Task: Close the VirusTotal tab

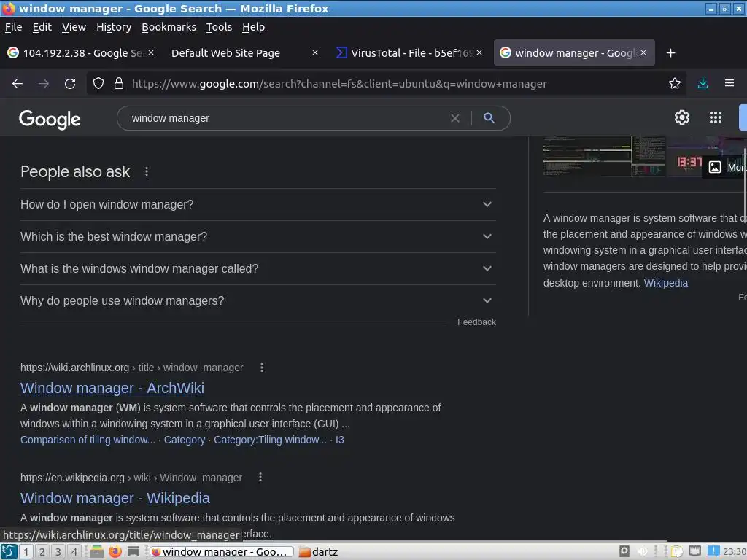Action: click(x=479, y=52)
